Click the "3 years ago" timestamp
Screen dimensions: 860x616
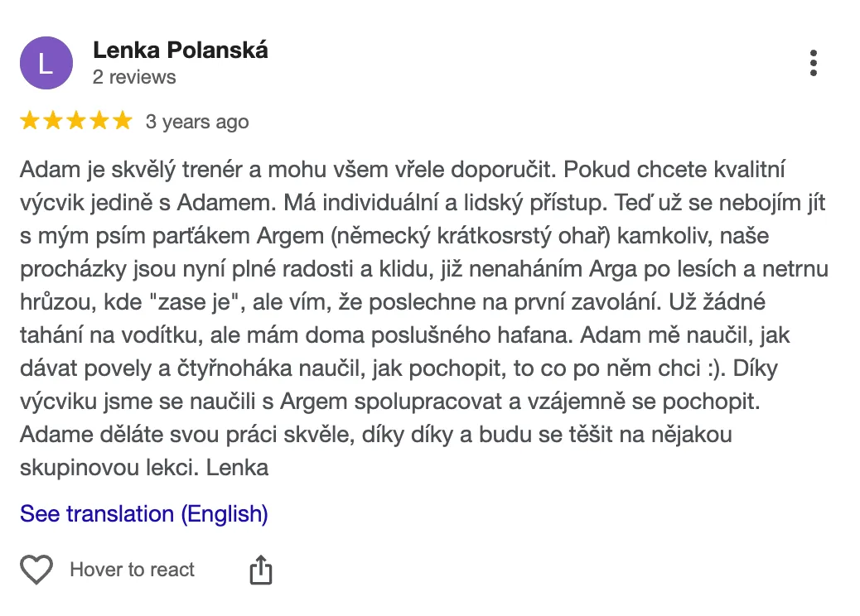click(x=197, y=122)
